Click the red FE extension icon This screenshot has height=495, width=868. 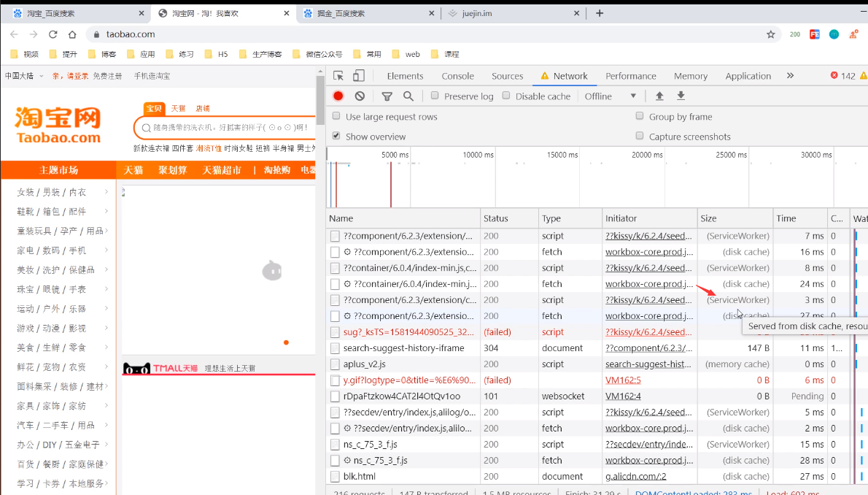[814, 34]
